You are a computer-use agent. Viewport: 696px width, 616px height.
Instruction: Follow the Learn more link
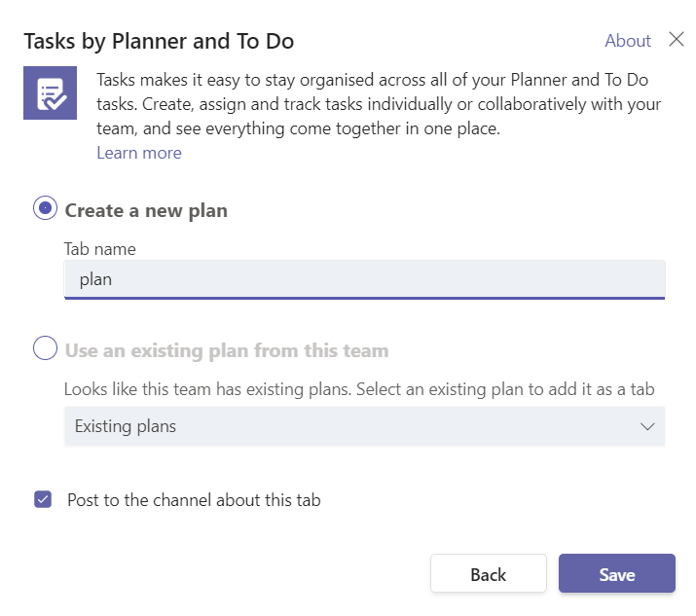(139, 153)
